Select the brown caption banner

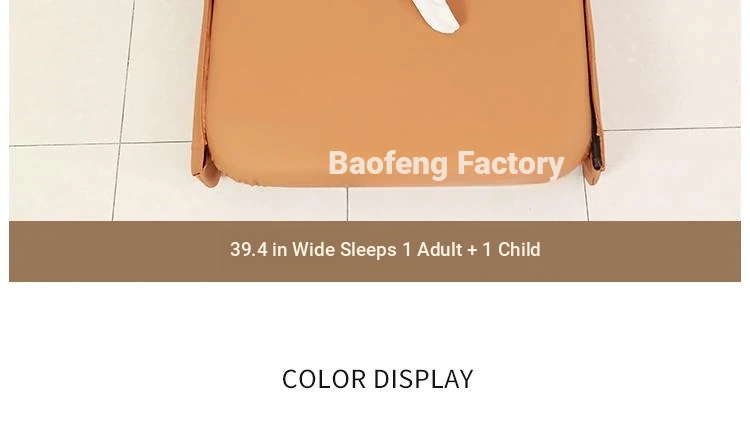375,251
